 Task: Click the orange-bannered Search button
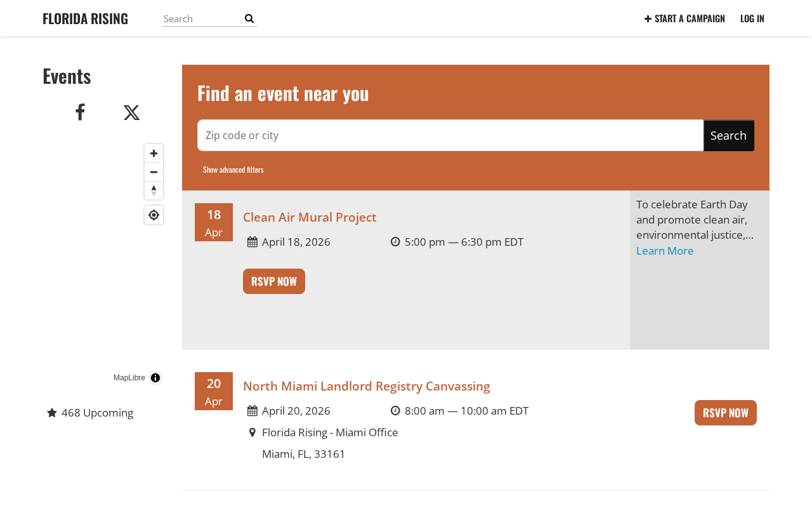(728, 135)
